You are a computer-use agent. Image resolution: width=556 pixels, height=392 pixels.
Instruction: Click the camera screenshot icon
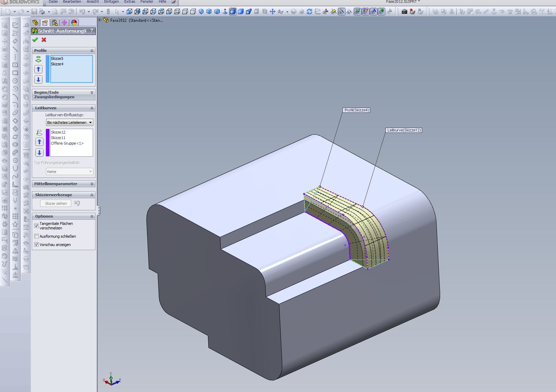coord(404,12)
